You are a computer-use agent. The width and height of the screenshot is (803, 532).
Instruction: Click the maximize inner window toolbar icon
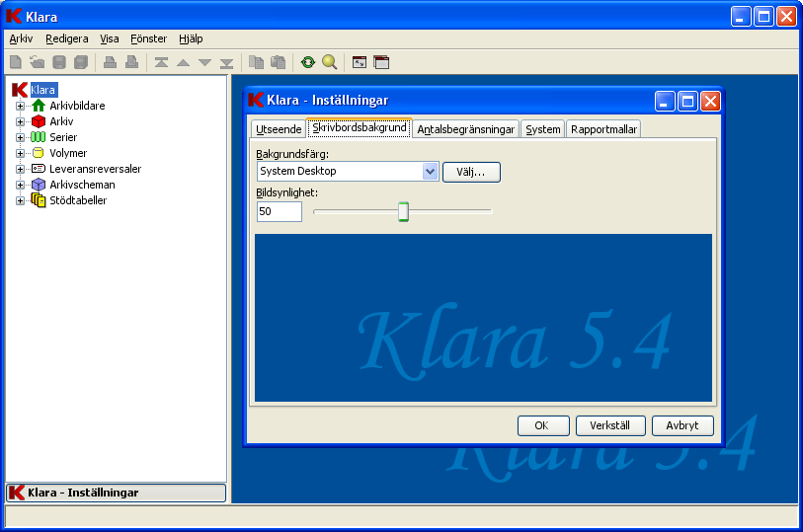pos(360,62)
